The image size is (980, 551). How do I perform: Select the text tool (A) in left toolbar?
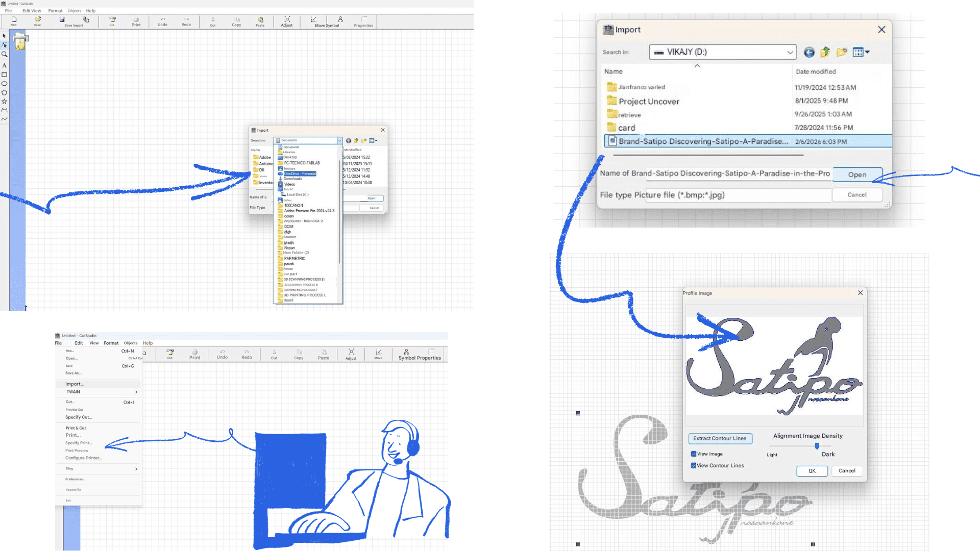(4, 65)
